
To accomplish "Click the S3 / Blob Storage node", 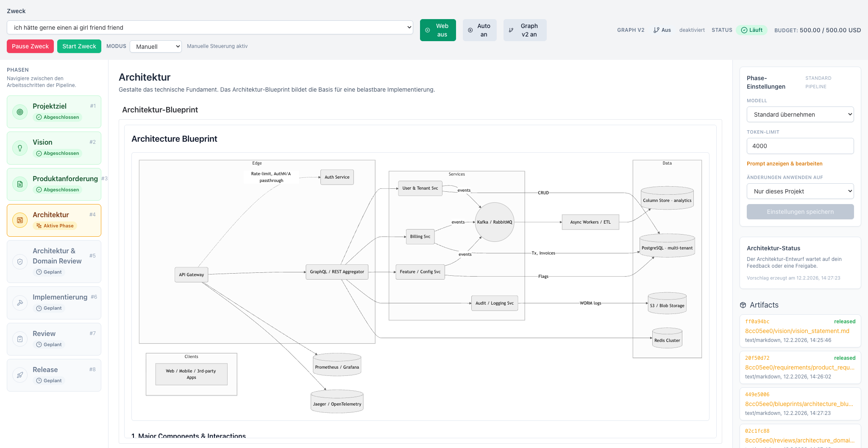I will [667, 303].
